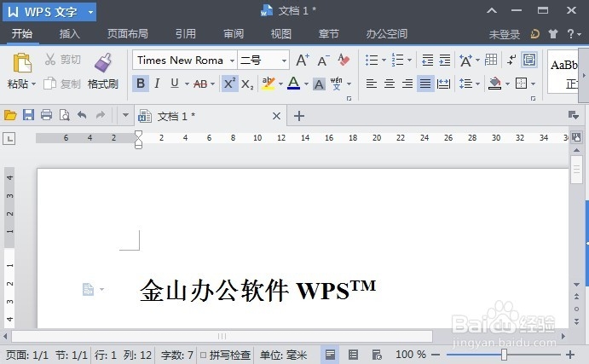The width and height of the screenshot is (589, 364).
Task: Click the paragraph layout icon beside the text
Action: [88, 289]
